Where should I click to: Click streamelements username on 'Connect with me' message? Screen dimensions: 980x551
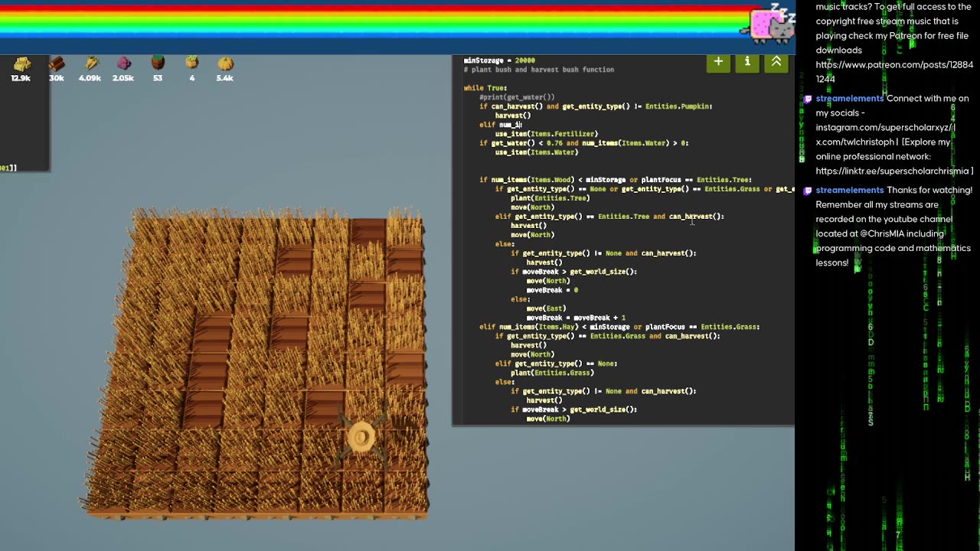[x=850, y=99]
